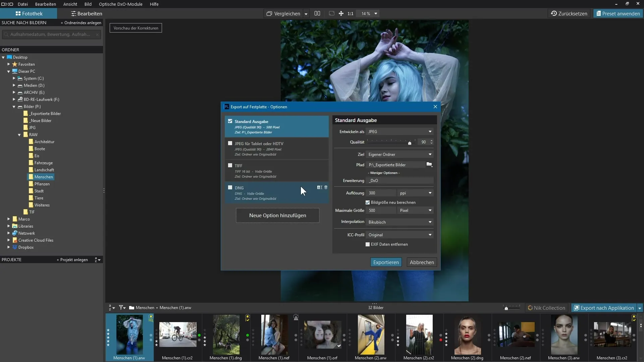Screen dimensions: 644x362
Task: Collapse the RAW folder tree node
Action: [x=19, y=135]
